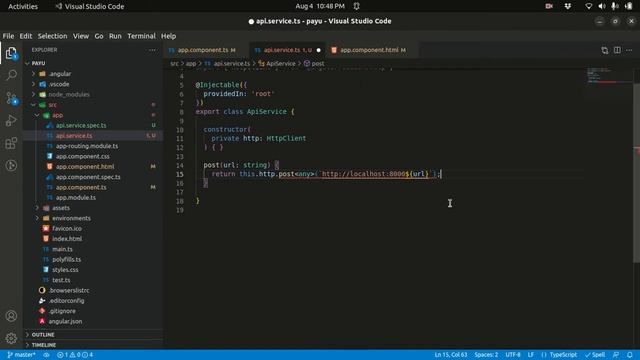Screen dimensions: 640x360
Task: Open the Explorer view in activity bar
Action: [11, 53]
